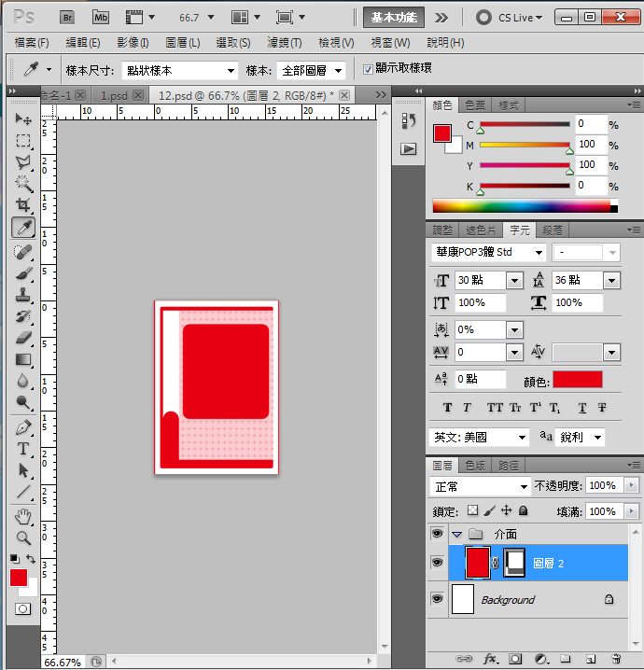Select the Move tool

[x=23, y=119]
